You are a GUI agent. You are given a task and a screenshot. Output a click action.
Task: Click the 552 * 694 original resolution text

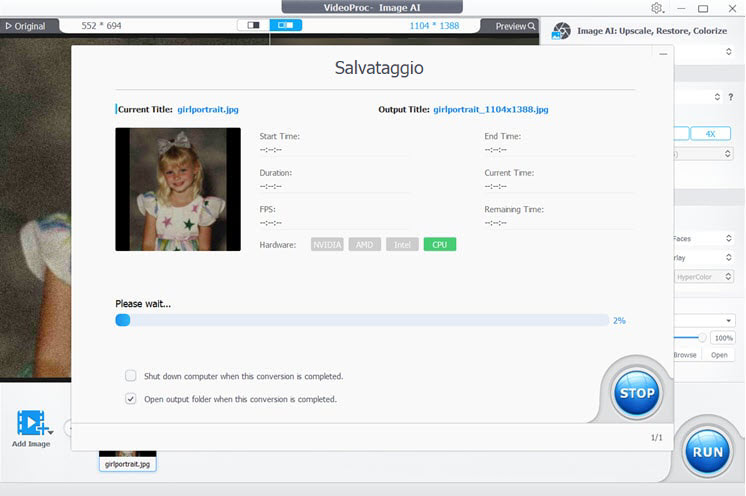[101, 26]
